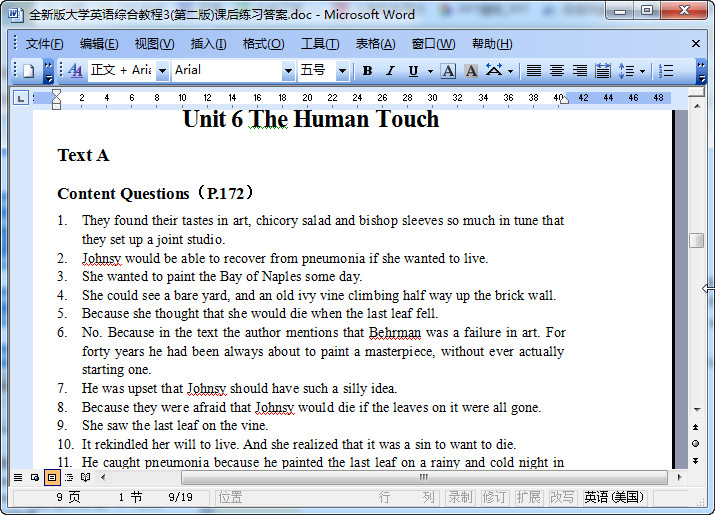The image size is (715, 515).
Task: Apply character border button
Action: 448,71
